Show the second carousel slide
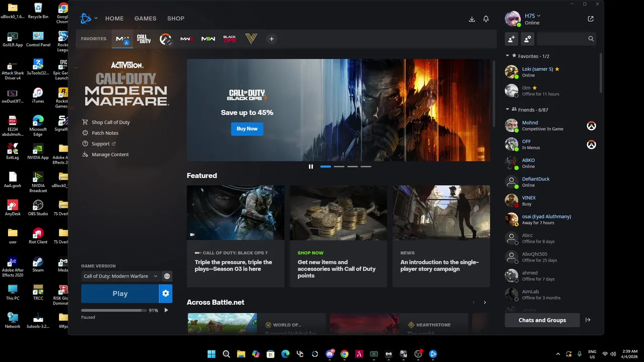The height and width of the screenshot is (362, 644). pyautogui.click(x=339, y=166)
